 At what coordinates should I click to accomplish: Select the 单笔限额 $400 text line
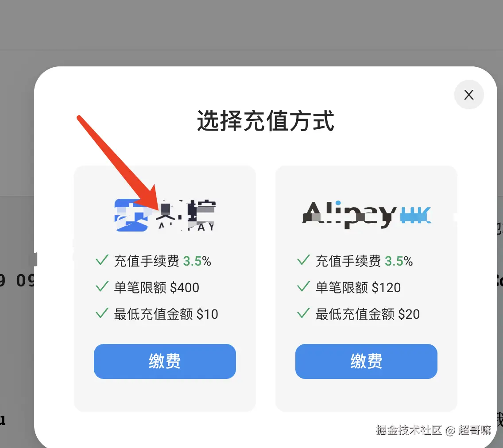(x=157, y=287)
